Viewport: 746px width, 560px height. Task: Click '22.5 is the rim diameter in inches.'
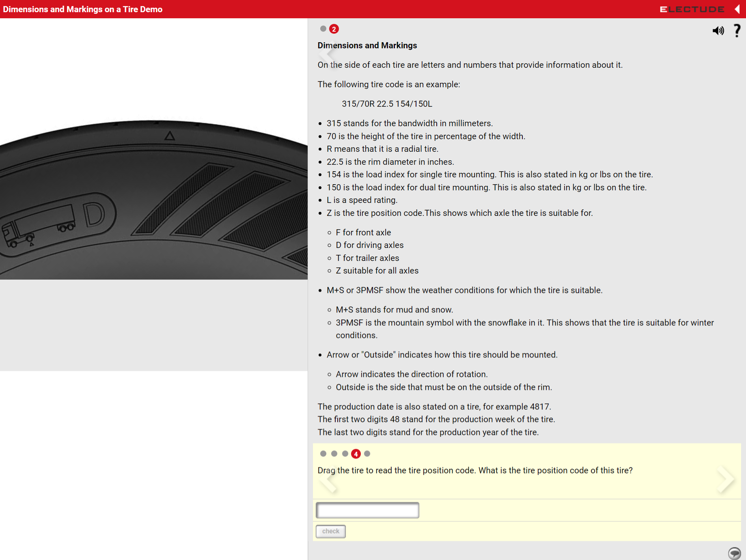coord(390,162)
